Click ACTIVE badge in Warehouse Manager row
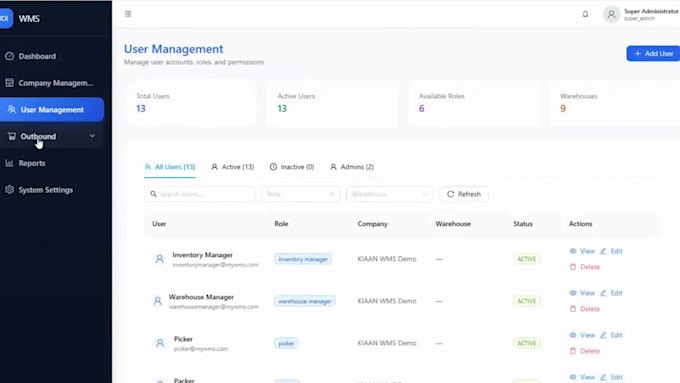This screenshot has height=383, width=680. click(526, 301)
